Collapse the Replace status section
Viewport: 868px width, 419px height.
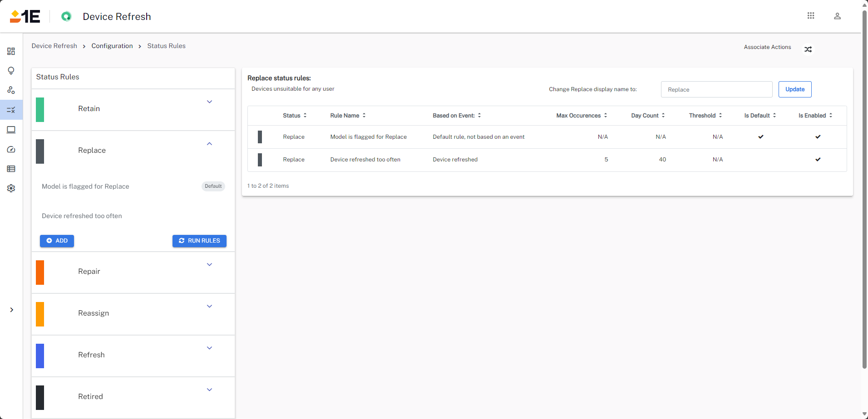coord(209,144)
